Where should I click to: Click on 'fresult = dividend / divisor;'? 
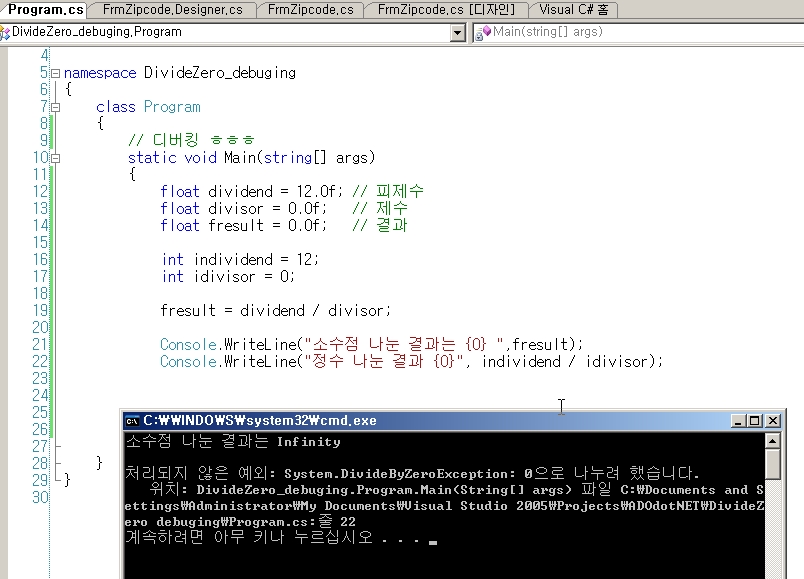[x=275, y=311]
